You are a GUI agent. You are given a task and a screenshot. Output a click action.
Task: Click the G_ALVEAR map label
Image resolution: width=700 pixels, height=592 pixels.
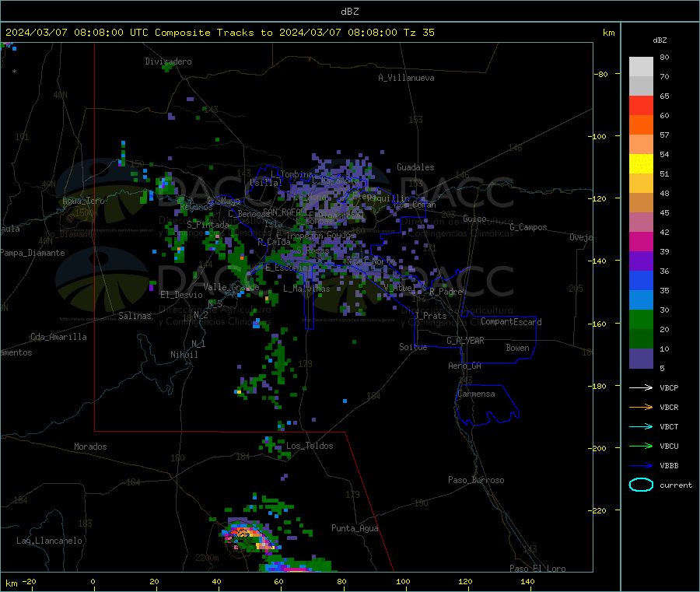tap(465, 341)
